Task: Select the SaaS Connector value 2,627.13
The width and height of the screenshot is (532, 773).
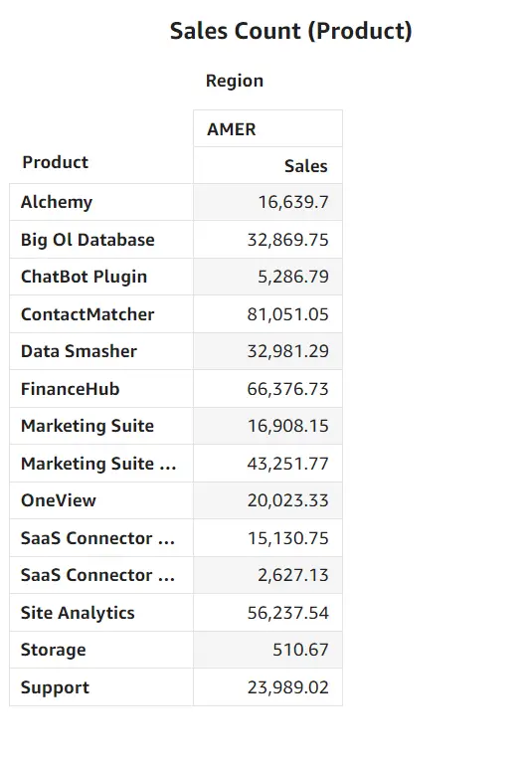Action: click(293, 575)
